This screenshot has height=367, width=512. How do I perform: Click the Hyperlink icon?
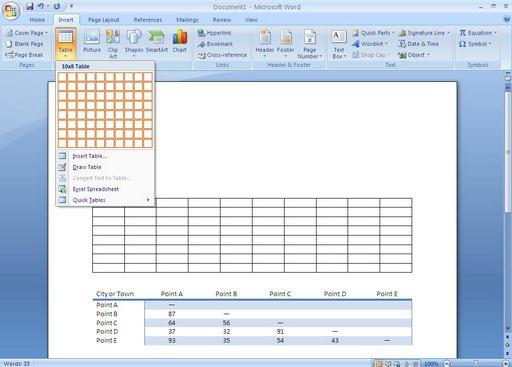pos(202,33)
